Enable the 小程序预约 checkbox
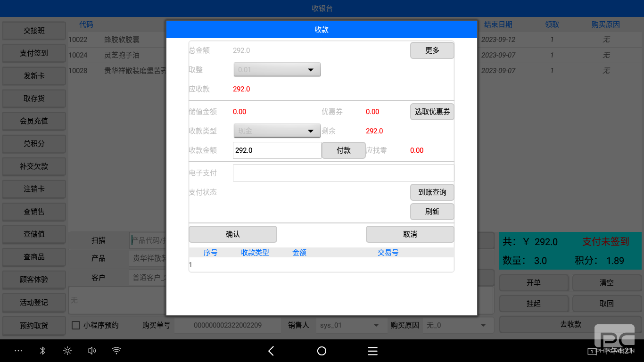Viewport: 644px width, 362px height. point(76,325)
